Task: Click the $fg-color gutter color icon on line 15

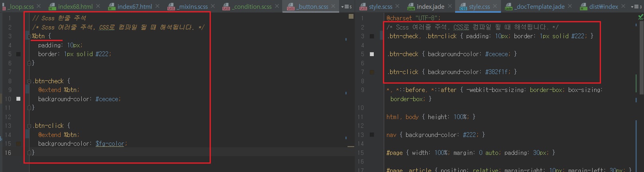Action: pyautogui.click(x=18, y=144)
